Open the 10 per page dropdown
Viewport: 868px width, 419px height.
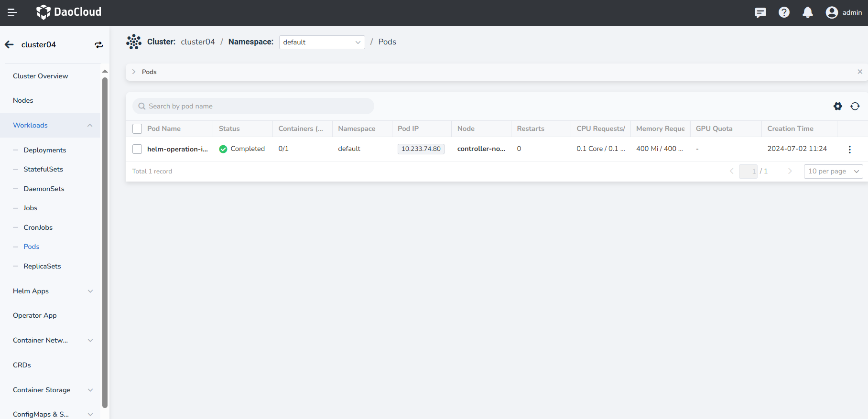pos(833,171)
